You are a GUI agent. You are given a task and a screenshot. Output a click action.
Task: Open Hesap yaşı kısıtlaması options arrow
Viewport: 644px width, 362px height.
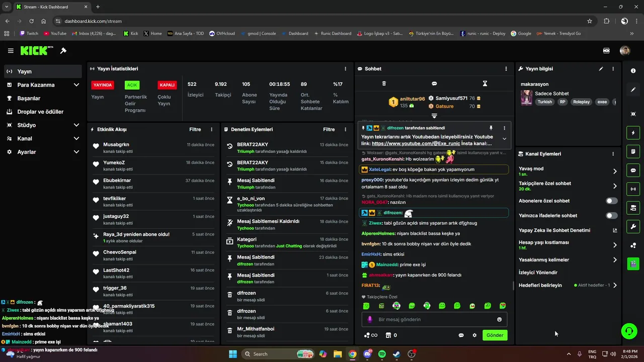coord(614,245)
